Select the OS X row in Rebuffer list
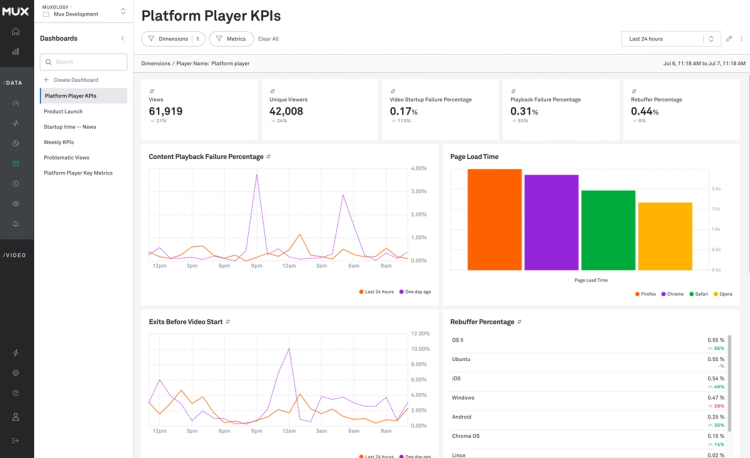Viewport: 750px width, 458px height. (x=588, y=344)
